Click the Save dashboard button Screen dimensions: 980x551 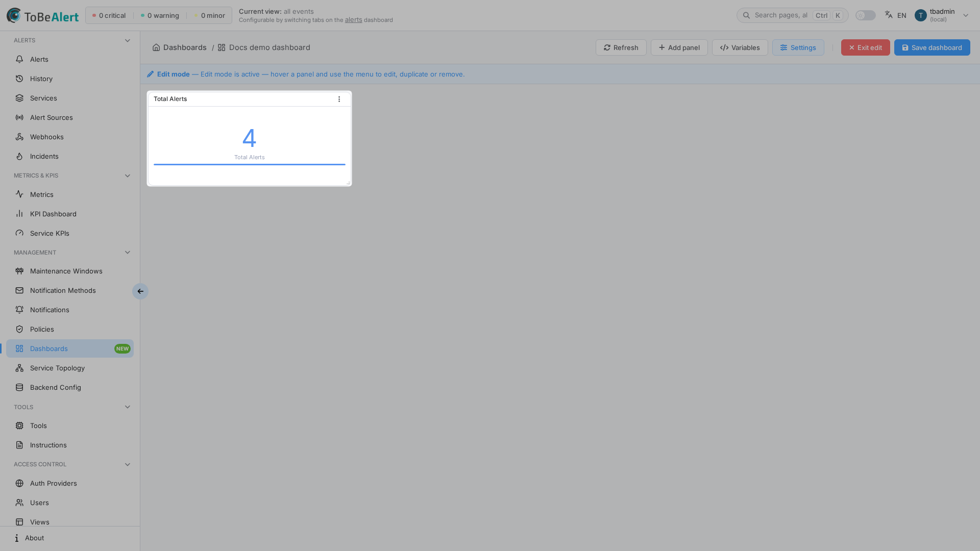pos(932,47)
